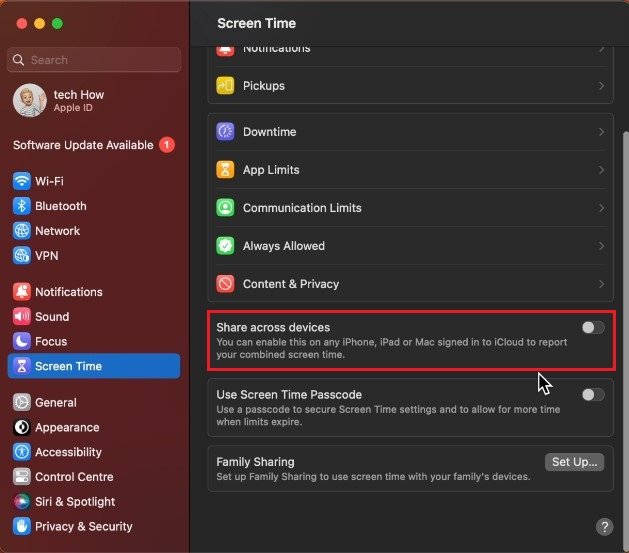
Task: Click the help question mark button
Action: 604,526
